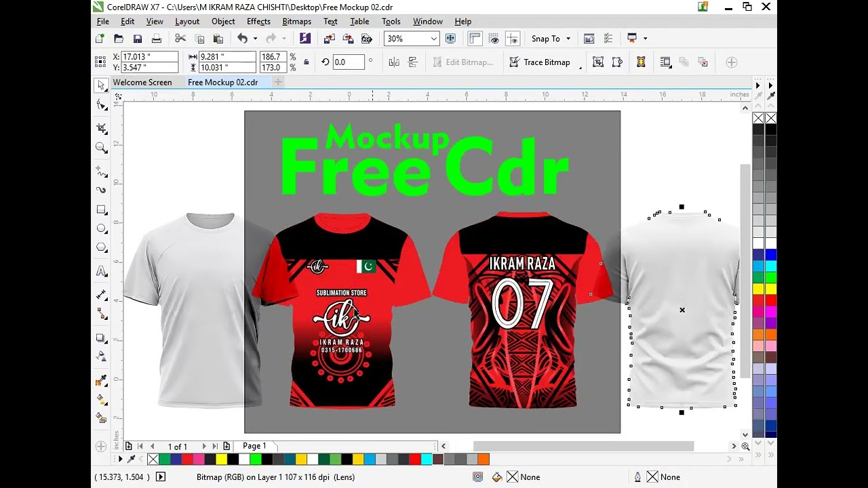Click the Print icon
The height and width of the screenshot is (488, 868).
coord(157,39)
